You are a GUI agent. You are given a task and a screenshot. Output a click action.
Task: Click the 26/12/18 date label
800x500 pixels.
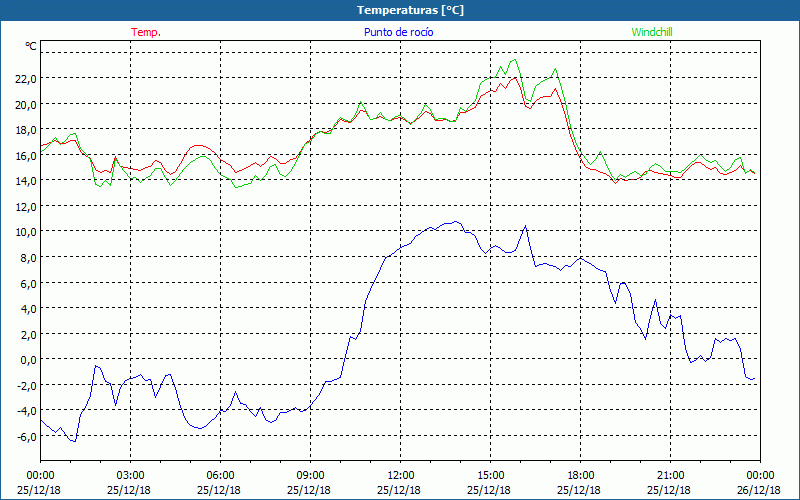tap(759, 490)
